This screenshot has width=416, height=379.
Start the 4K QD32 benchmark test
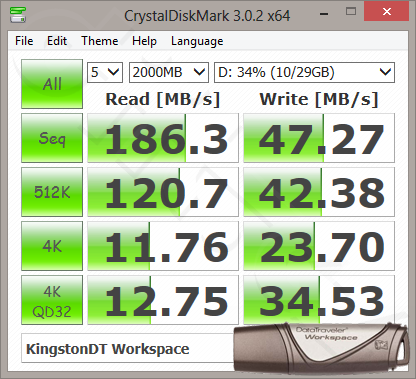(x=52, y=300)
